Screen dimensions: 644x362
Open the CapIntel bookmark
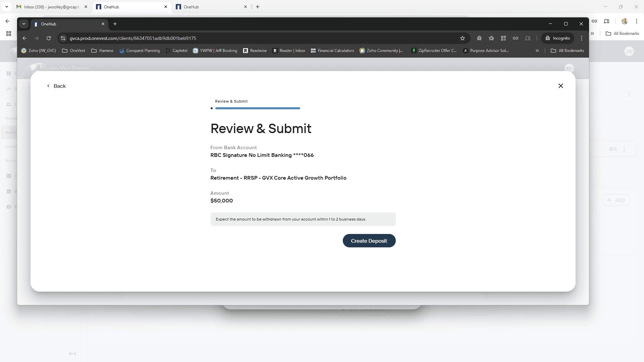(x=177, y=51)
